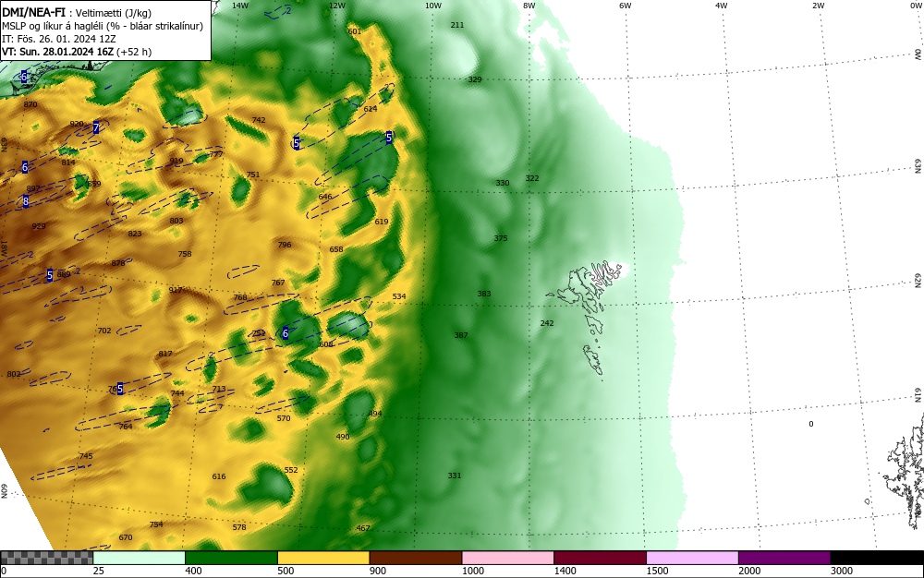The height and width of the screenshot is (578, 924).
Task: Click the CAPE value 754
Action: [x=156, y=524]
